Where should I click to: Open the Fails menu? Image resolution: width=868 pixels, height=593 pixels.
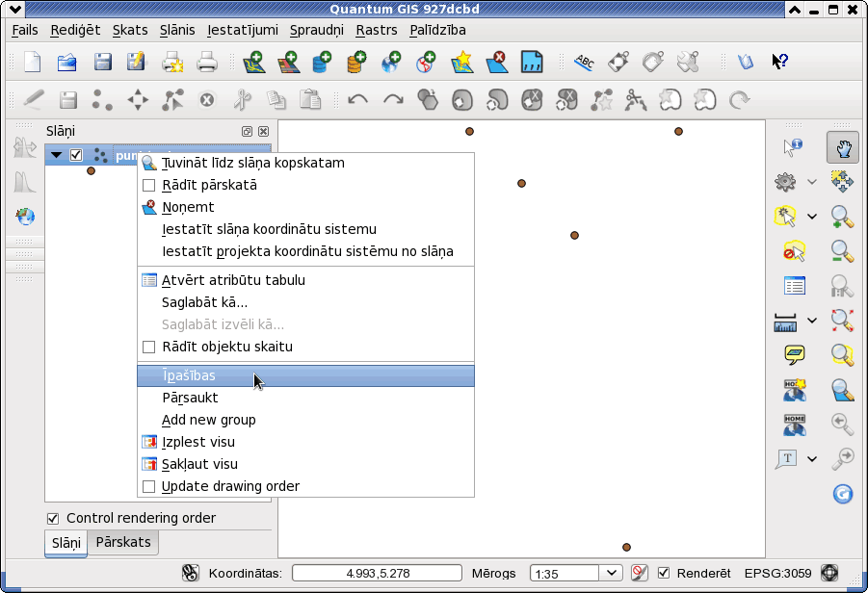tap(25, 30)
